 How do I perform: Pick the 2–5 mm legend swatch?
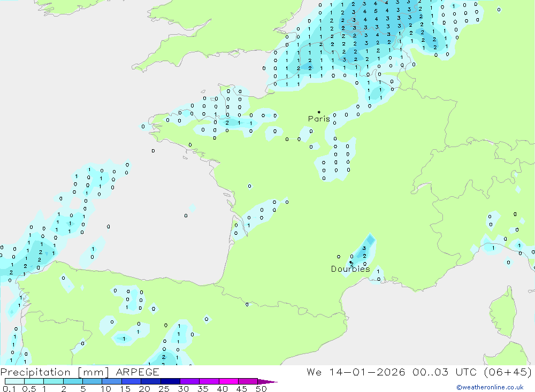73,381
